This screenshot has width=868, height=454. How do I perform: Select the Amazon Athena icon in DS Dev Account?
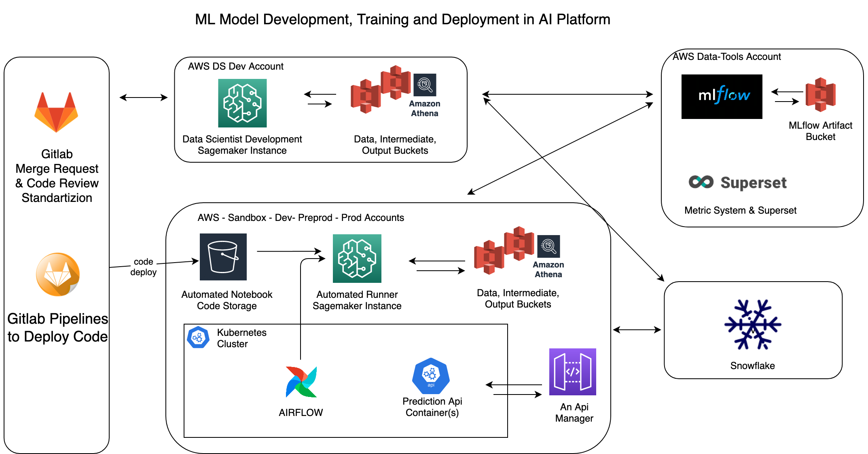[425, 85]
